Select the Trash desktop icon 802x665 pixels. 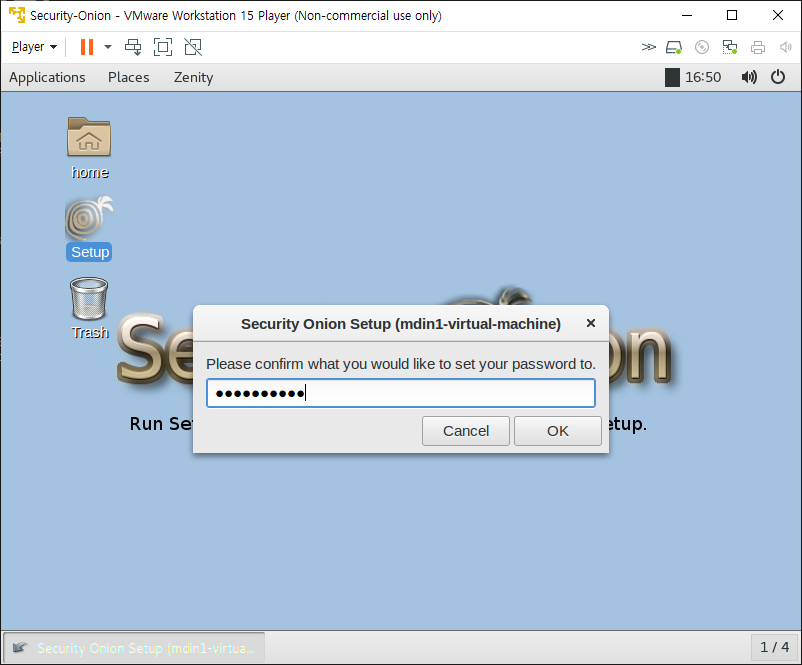pos(89,308)
